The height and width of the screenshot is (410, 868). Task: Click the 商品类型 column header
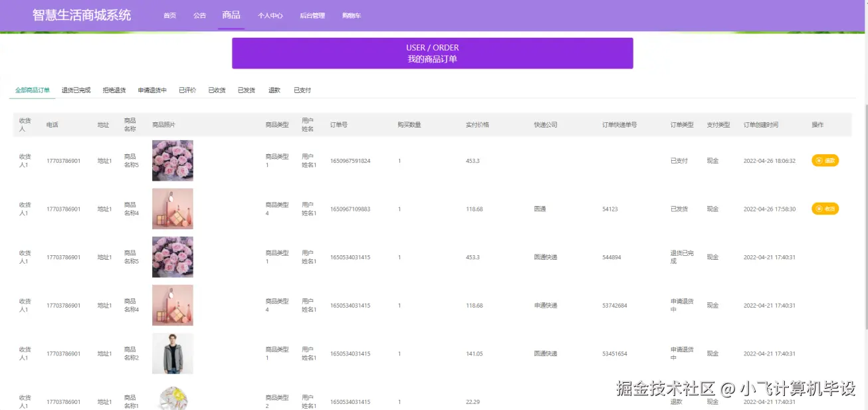277,125
